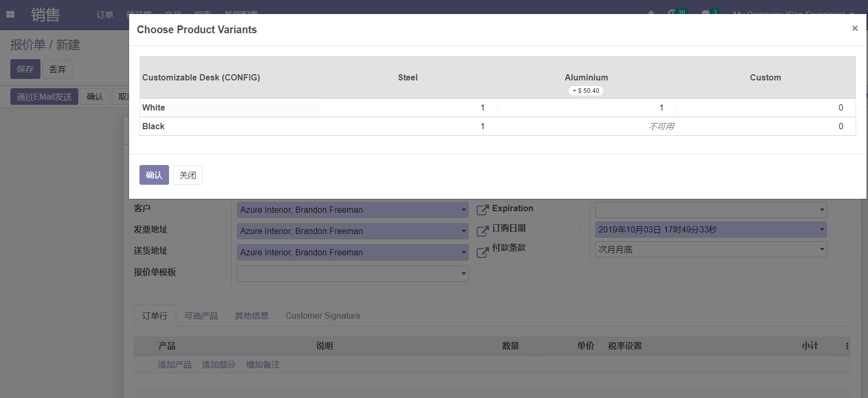Open the activities clock icon showing 16
This screenshot has height=398, width=868.
click(673, 12)
